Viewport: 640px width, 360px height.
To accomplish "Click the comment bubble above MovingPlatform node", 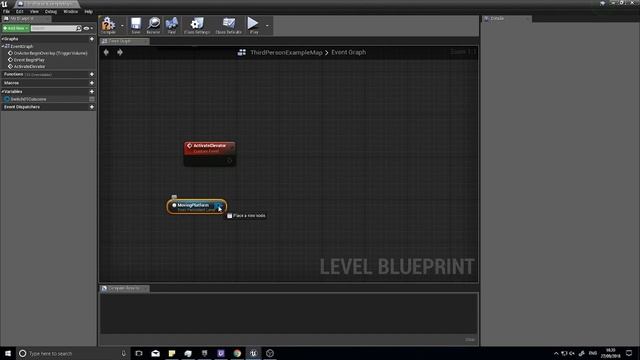I will [174, 197].
